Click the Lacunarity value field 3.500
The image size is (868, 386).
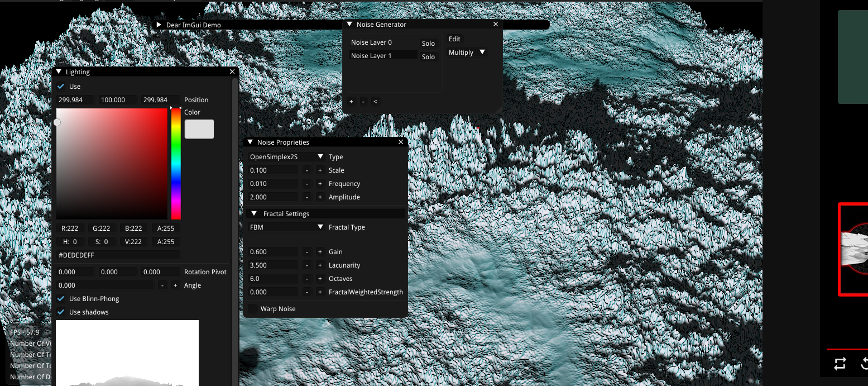click(x=273, y=265)
